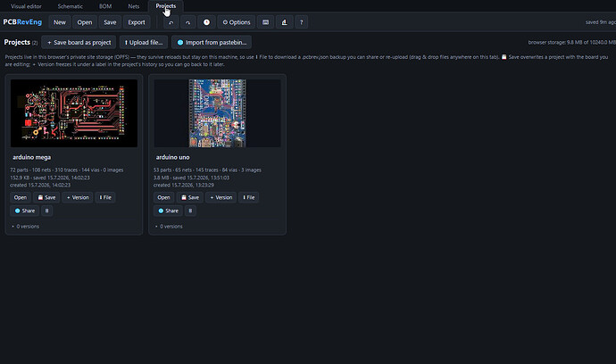Open the Options gear button
This screenshot has width=616, height=364.
point(237,22)
